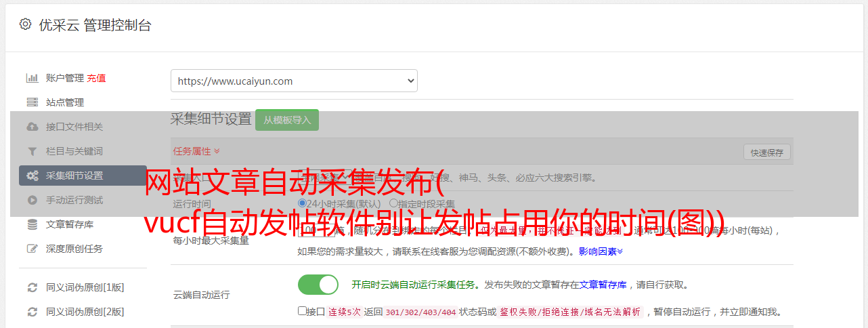Open the blue 文章暂存库 link

(x=603, y=285)
